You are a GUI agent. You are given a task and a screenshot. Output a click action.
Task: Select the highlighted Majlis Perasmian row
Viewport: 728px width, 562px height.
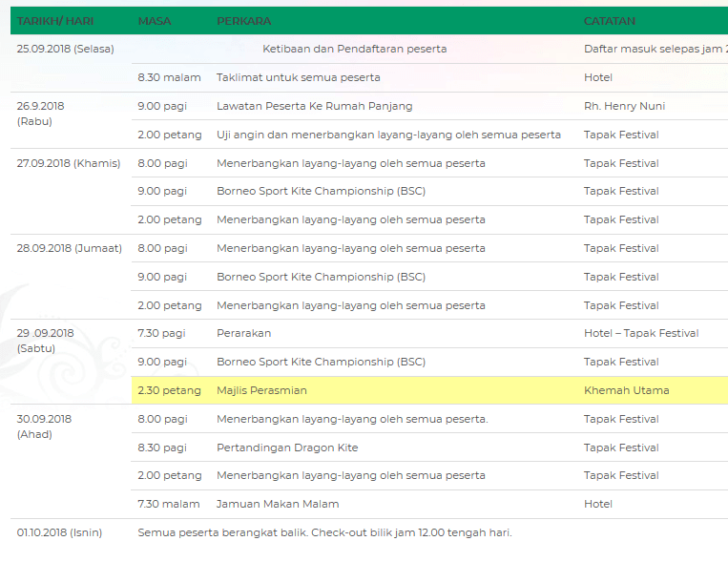coord(429,390)
